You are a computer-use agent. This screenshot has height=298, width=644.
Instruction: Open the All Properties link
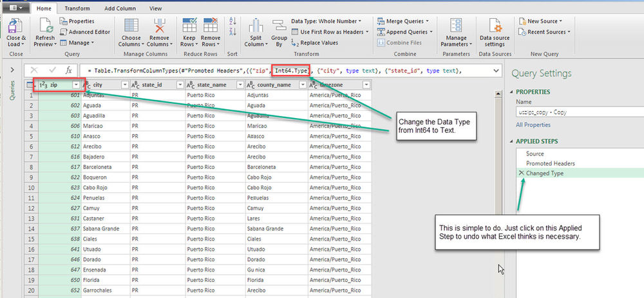tap(533, 124)
